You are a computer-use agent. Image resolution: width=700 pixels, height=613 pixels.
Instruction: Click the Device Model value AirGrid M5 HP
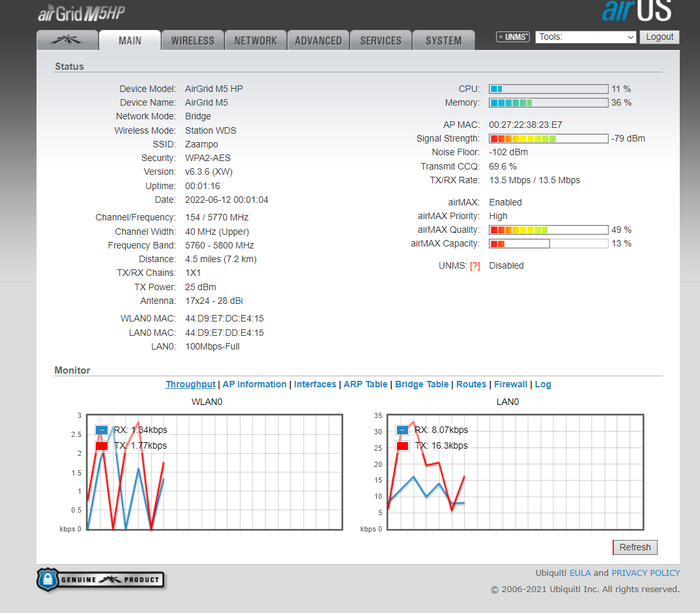tap(214, 89)
